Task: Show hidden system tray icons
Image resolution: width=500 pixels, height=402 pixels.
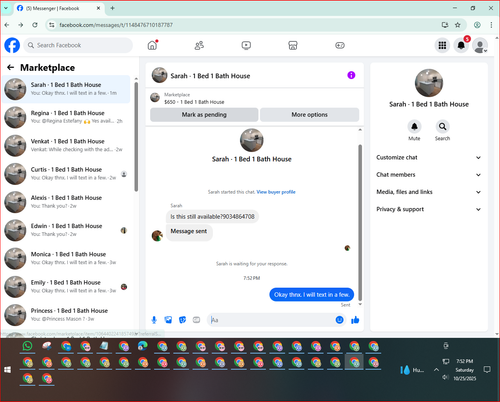Action: (x=436, y=369)
